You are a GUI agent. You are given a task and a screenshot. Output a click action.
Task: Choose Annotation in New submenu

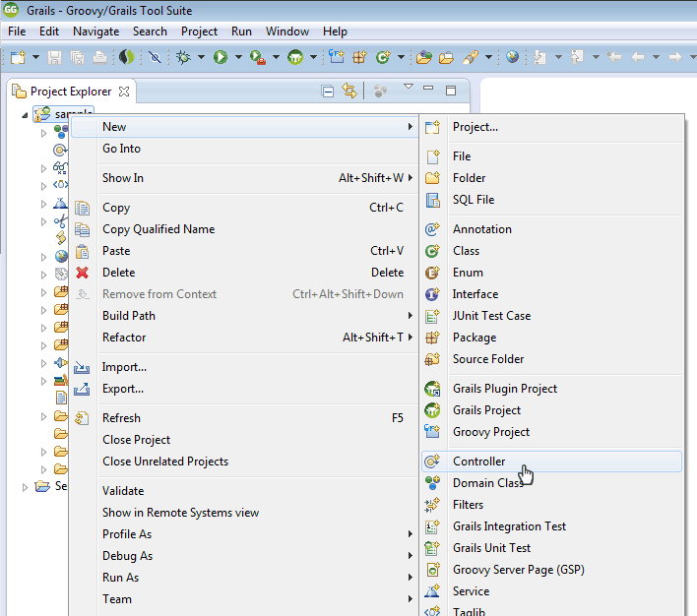tap(551, 229)
